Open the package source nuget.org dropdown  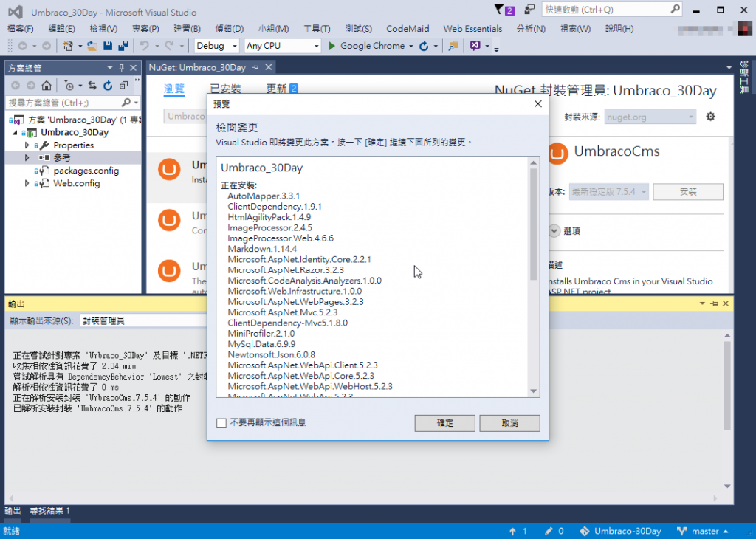tap(650, 117)
